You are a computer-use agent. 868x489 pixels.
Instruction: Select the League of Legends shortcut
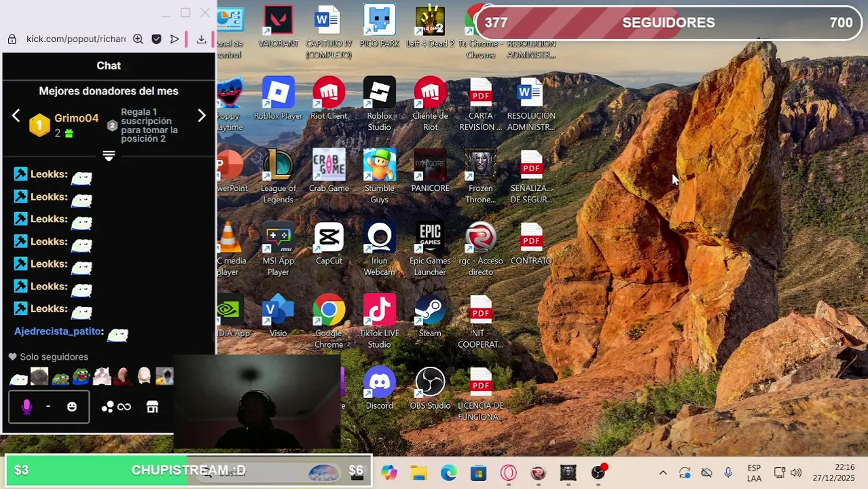(x=278, y=177)
